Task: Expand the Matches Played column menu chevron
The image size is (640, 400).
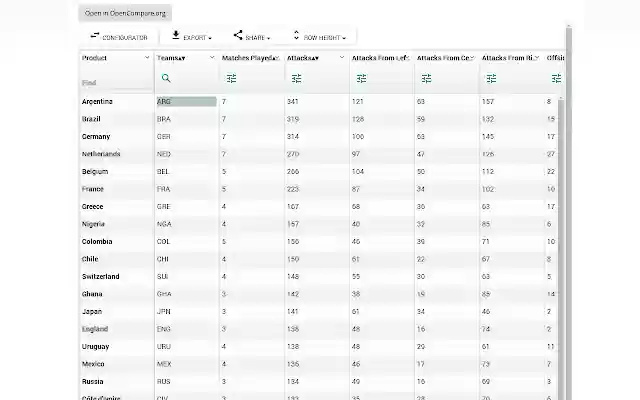Action: pos(277,58)
